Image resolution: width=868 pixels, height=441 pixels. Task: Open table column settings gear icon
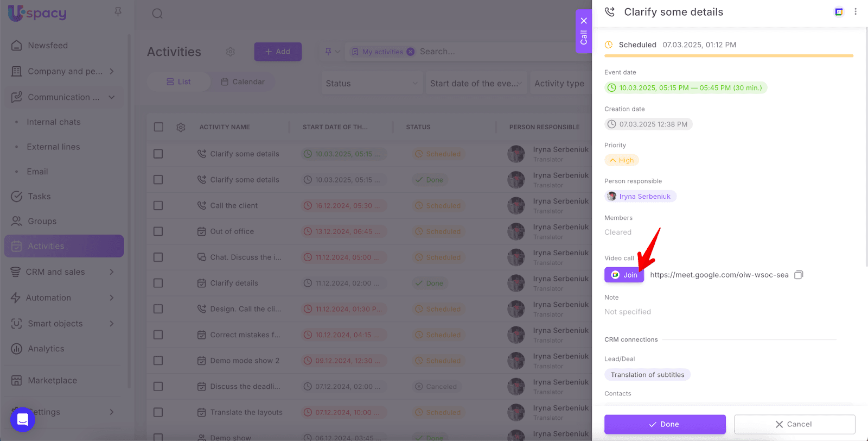[x=181, y=127]
